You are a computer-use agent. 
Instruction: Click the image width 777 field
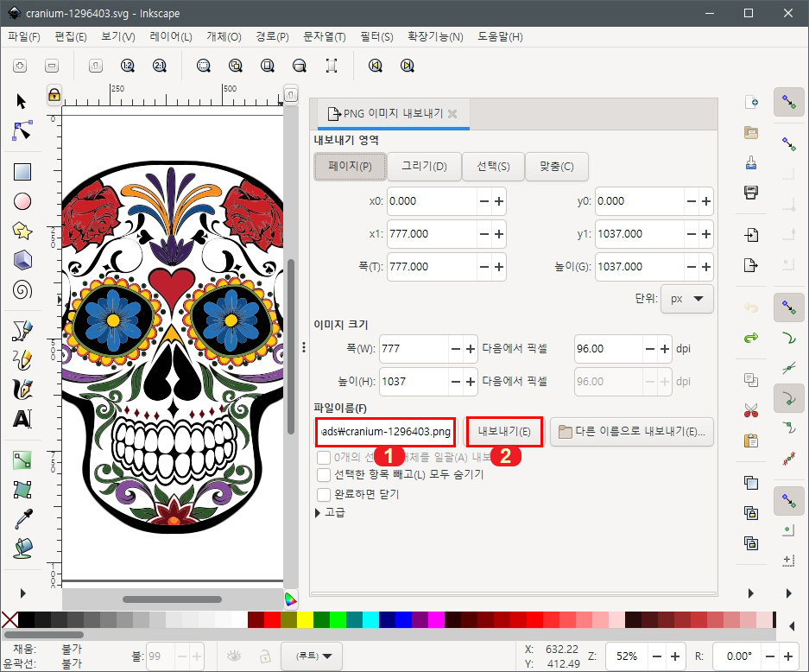pos(414,349)
